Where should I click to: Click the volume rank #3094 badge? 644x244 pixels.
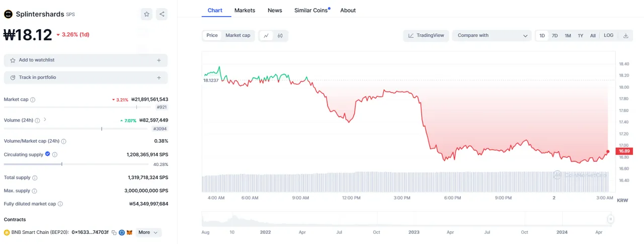coord(160,129)
